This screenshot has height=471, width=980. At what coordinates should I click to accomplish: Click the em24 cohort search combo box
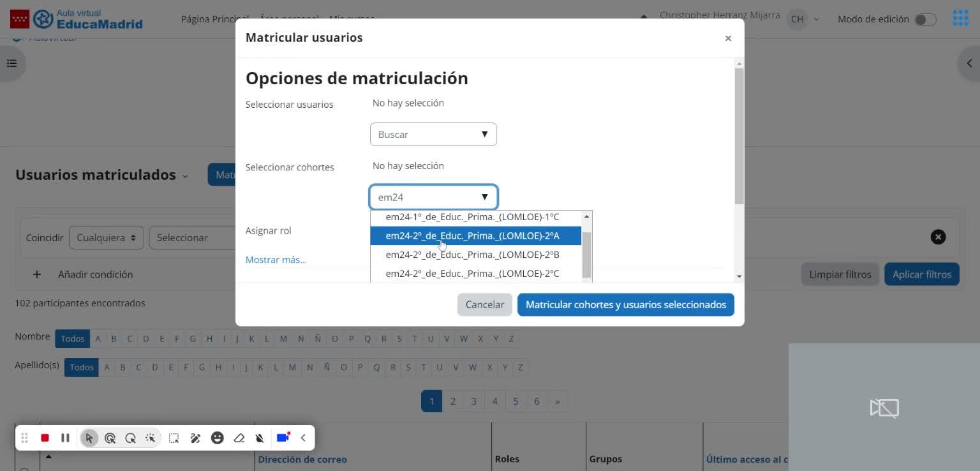[x=433, y=197]
